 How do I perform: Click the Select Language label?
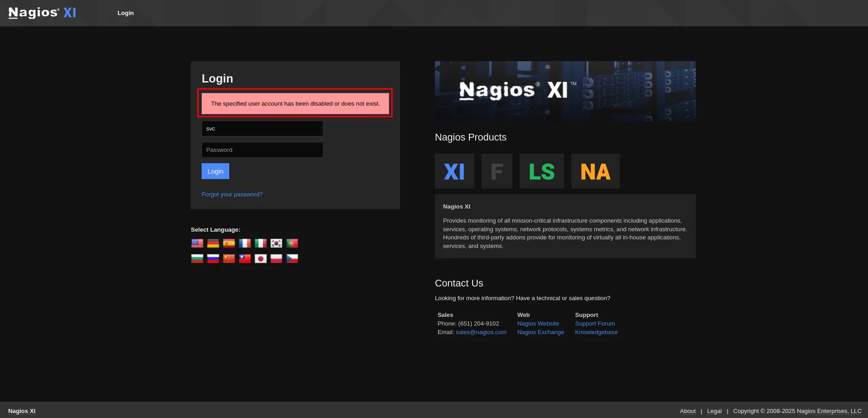coord(216,230)
